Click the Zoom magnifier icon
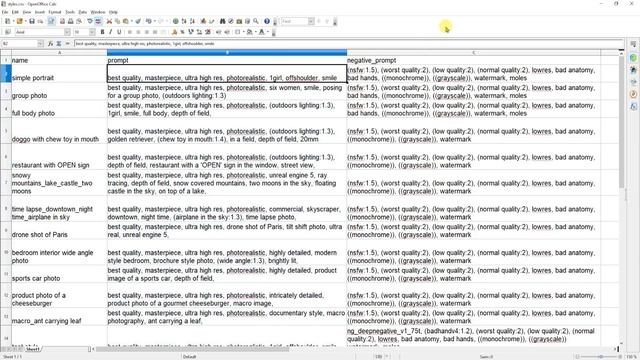640x360 pixels. pyautogui.click(x=256, y=21)
